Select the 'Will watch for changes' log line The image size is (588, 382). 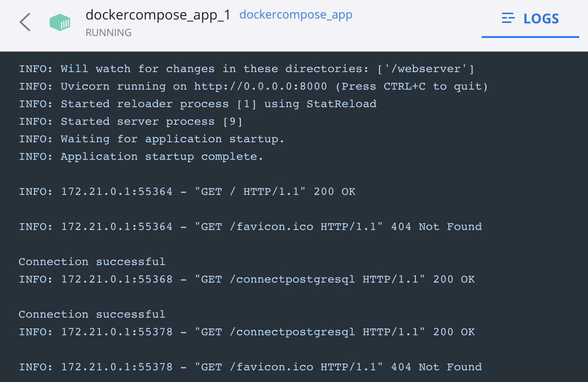[246, 69]
